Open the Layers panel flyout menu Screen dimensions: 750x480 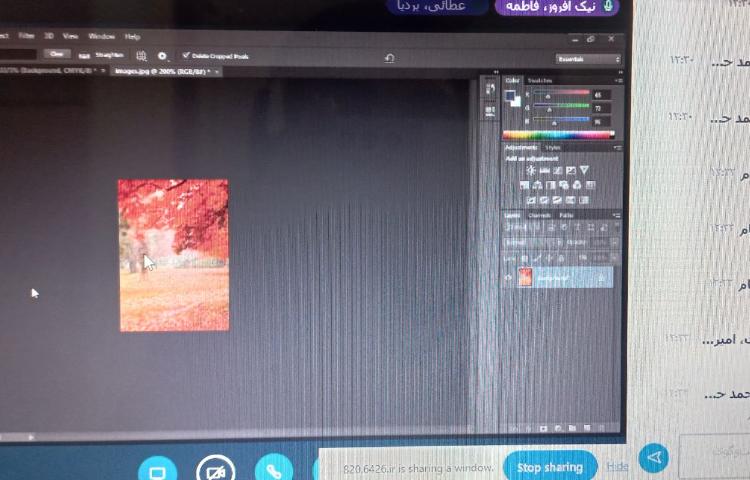[617, 216]
